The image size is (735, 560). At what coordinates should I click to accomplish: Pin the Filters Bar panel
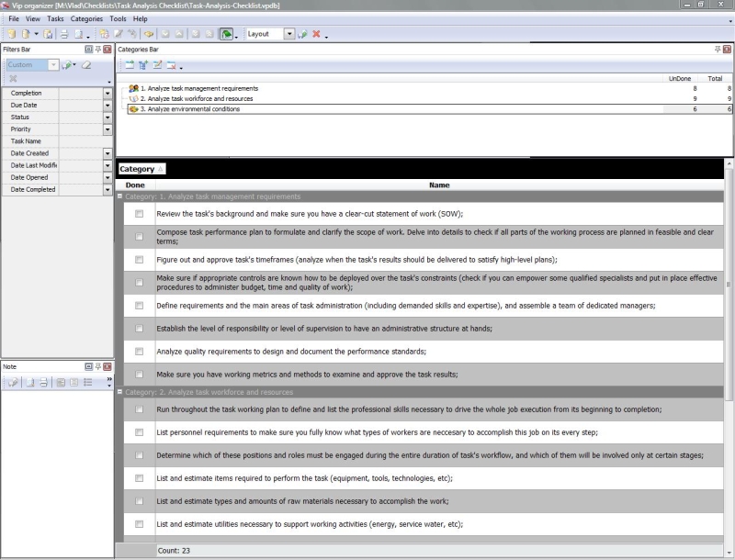(x=98, y=49)
